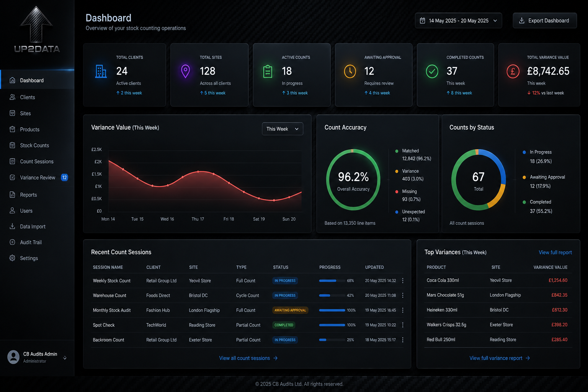
Task: Click the Sites icon in sidebar
Action: (12, 113)
